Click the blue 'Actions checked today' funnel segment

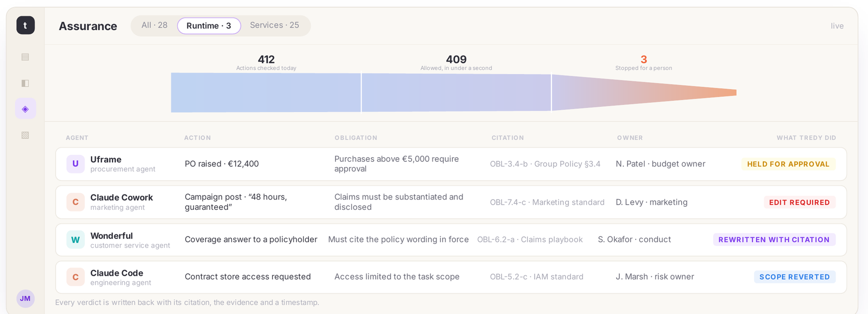(266, 92)
